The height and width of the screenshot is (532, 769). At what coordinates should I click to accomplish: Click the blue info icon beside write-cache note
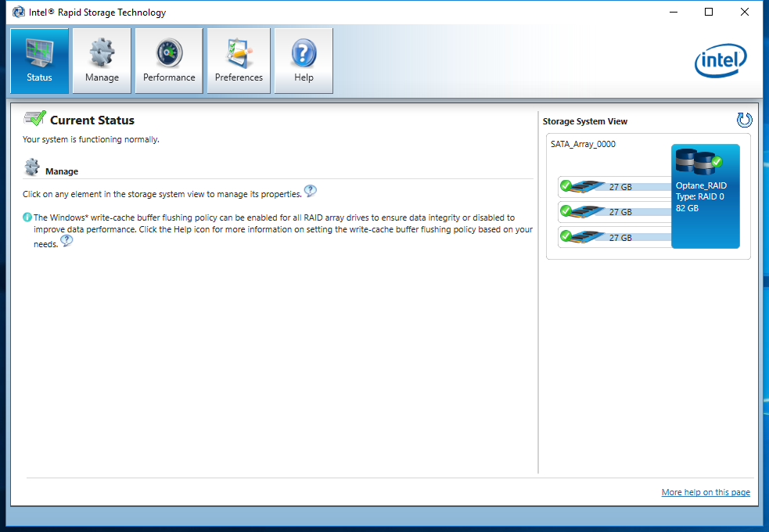[x=27, y=217]
